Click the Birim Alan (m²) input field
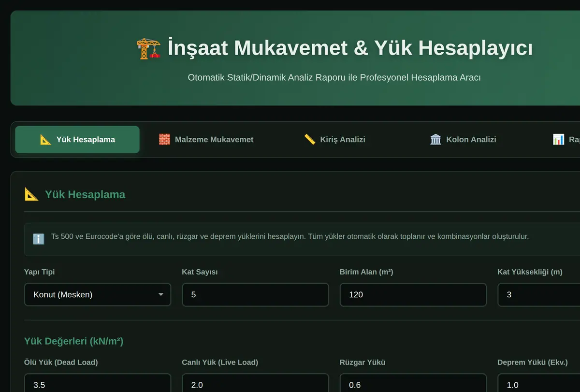Viewport: 580px width, 392px height. 413,294
